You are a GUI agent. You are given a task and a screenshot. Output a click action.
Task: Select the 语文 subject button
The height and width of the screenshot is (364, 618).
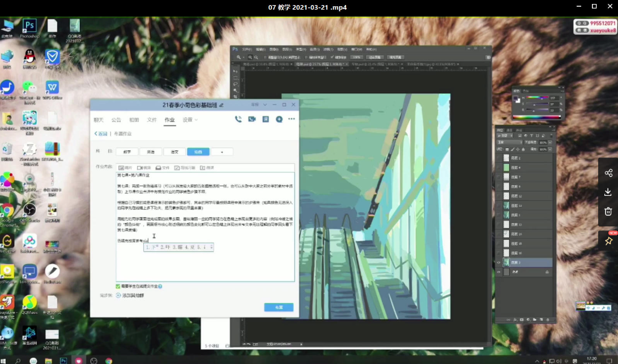174,152
